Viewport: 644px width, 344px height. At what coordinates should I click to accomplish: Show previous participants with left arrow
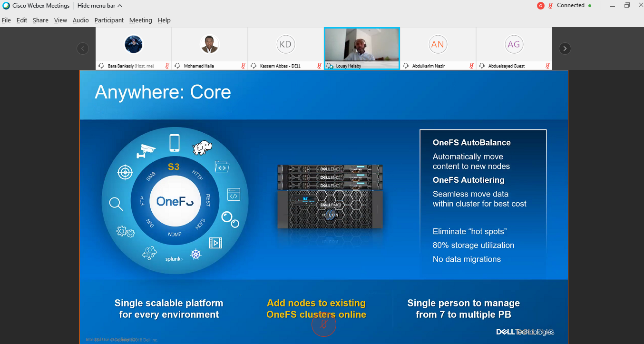pyautogui.click(x=83, y=48)
